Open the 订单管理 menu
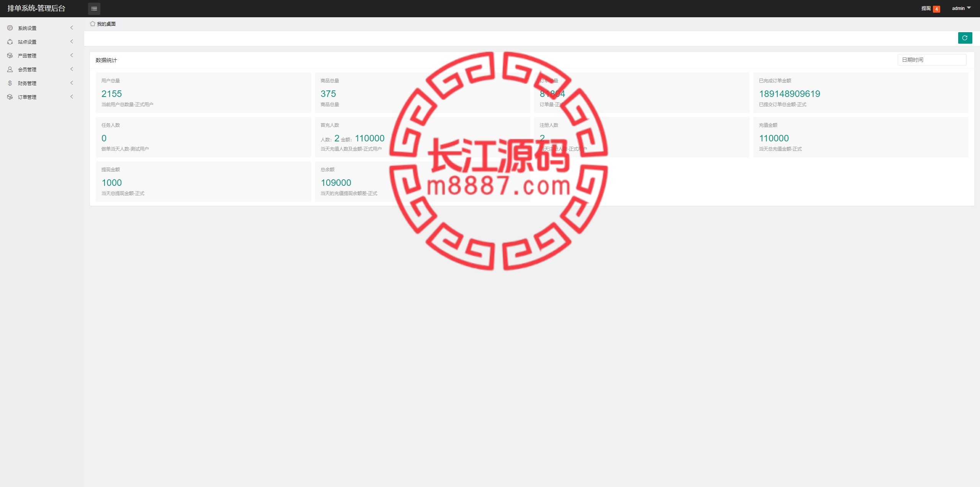The height and width of the screenshot is (487, 980). [x=42, y=97]
